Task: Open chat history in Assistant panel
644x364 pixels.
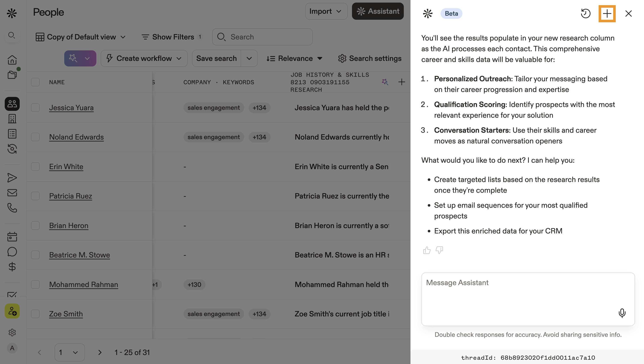Action: [585, 14]
